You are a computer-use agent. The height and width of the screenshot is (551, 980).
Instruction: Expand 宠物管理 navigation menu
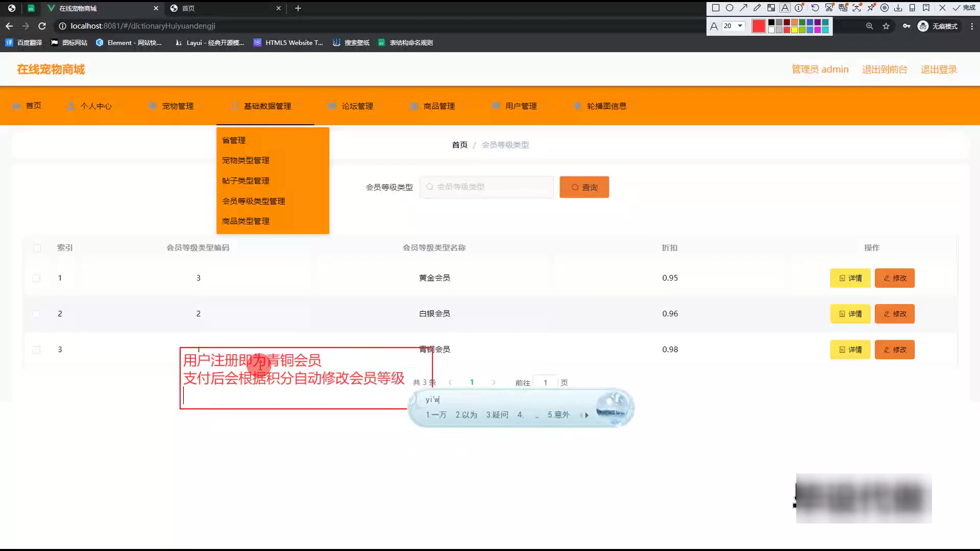pyautogui.click(x=178, y=106)
